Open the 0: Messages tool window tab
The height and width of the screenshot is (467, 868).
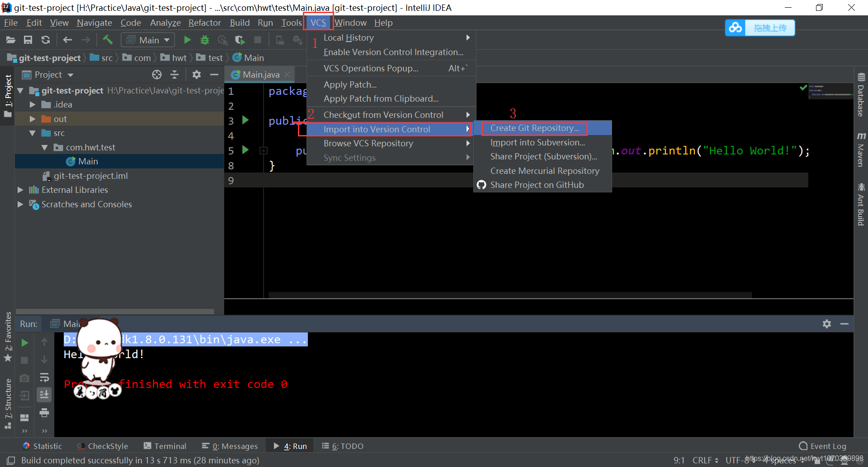(x=230, y=446)
